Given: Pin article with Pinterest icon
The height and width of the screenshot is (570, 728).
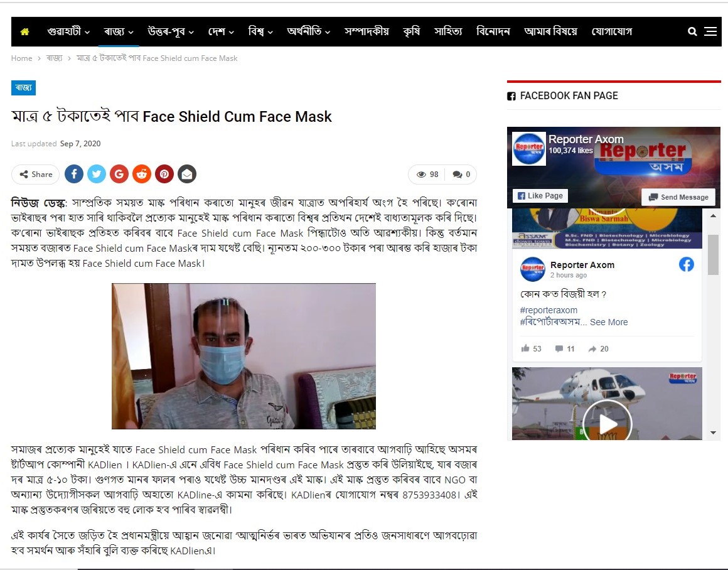Looking at the screenshot, I should click(x=164, y=175).
